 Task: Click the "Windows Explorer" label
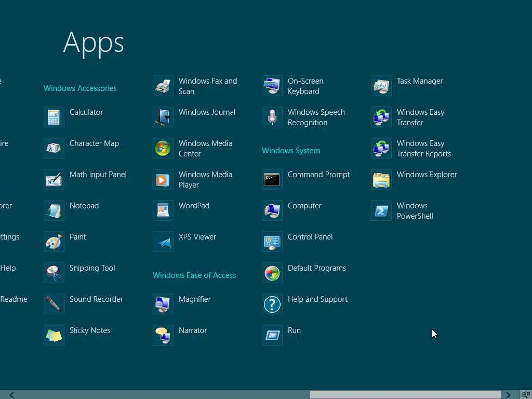427,175
